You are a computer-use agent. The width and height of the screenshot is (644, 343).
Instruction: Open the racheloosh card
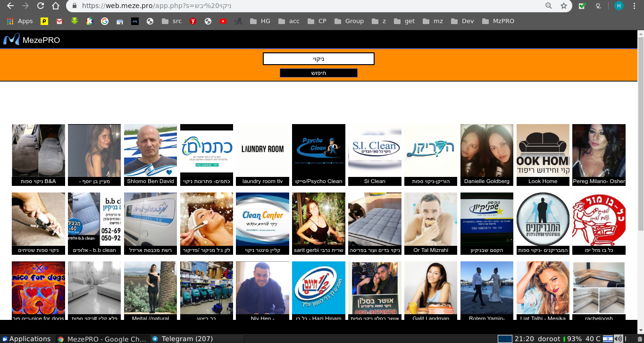click(x=599, y=291)
